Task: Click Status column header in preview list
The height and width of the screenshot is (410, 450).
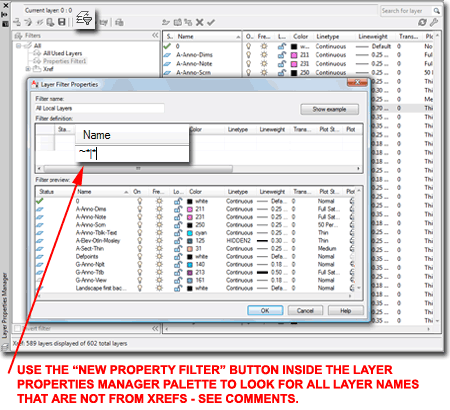Action: 46,192
